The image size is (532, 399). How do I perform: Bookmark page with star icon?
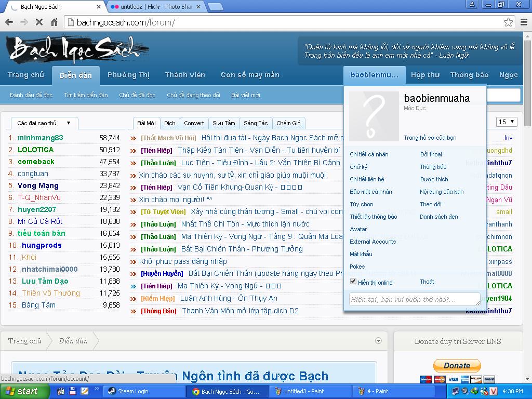(x=508, y=22)
